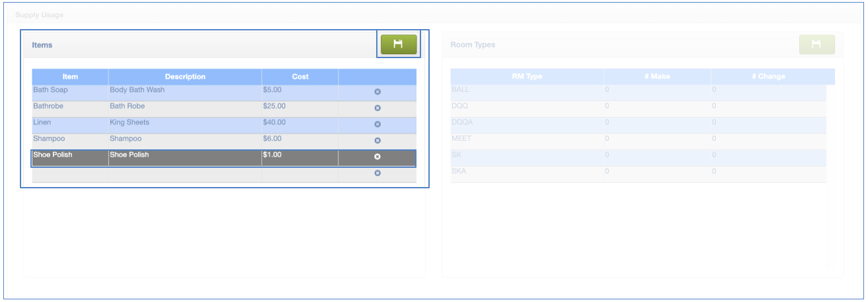Click the RM Type column header
Screen dimensions: 868x302
(527, 77)
